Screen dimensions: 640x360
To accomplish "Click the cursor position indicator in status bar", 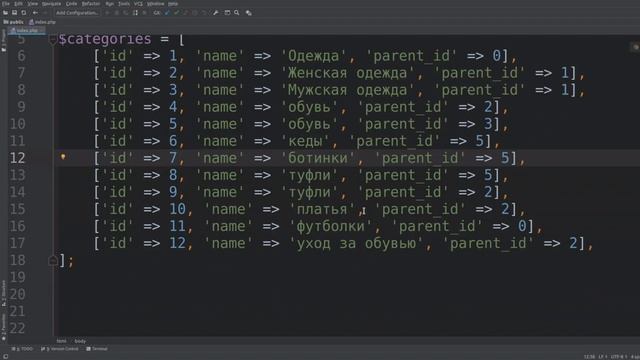I will 589,357.
